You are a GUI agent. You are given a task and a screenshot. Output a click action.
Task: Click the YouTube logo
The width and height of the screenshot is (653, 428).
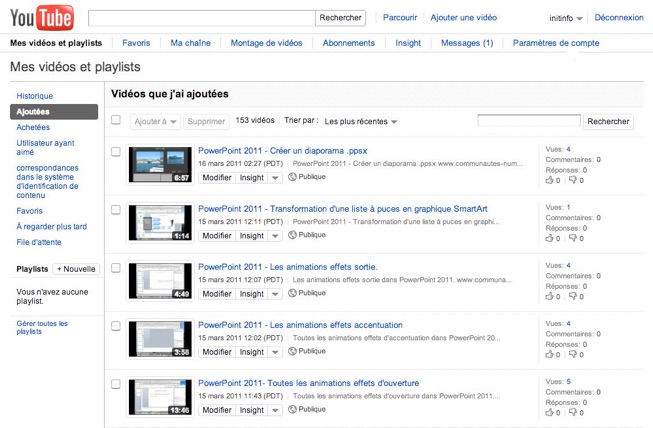pos(42,17)
